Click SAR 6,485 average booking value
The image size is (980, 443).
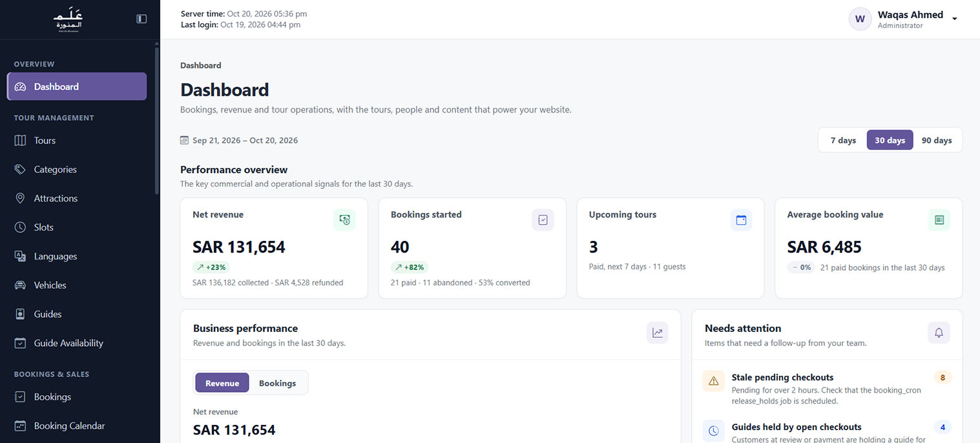coord(824,247)
